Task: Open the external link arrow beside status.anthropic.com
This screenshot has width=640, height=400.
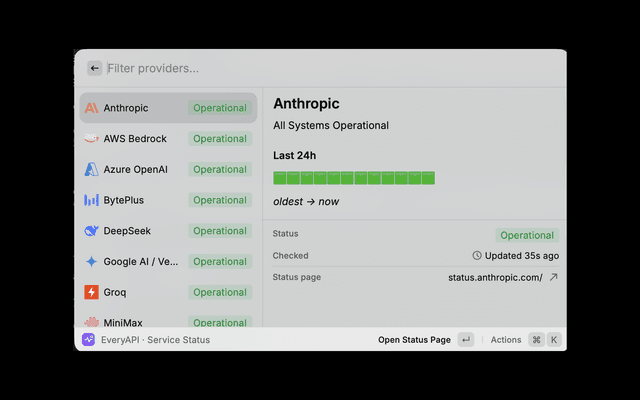Action: point(553,277)
